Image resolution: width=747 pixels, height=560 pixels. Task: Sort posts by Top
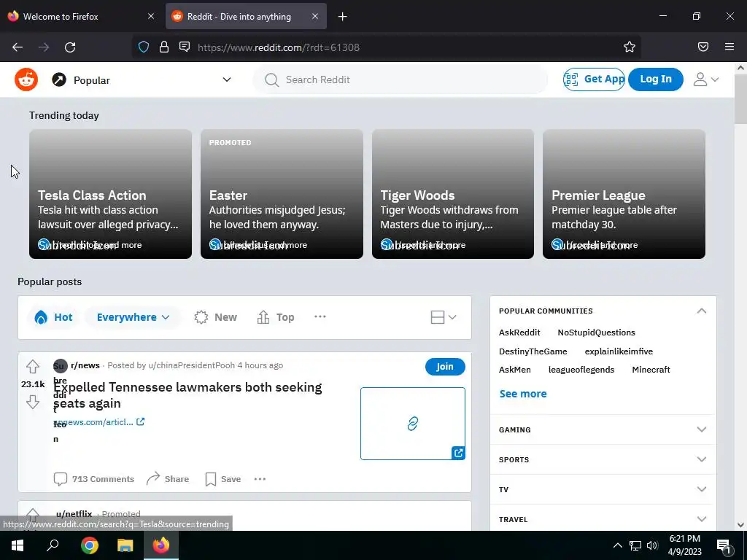click(x=276, y=317)
